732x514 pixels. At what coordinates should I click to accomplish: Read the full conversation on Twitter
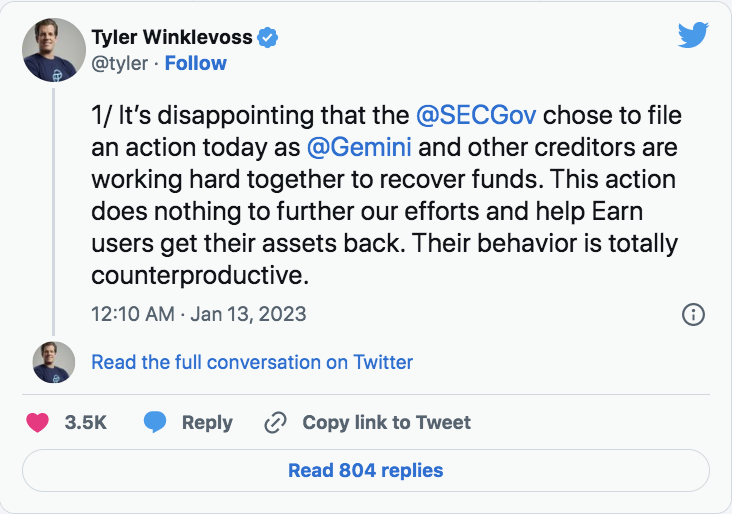[252, 362]
